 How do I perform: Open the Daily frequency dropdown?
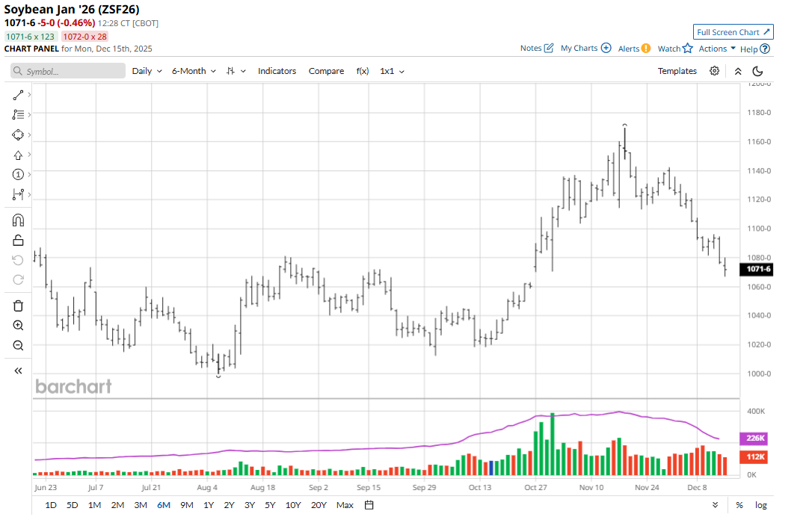point(147,71)
